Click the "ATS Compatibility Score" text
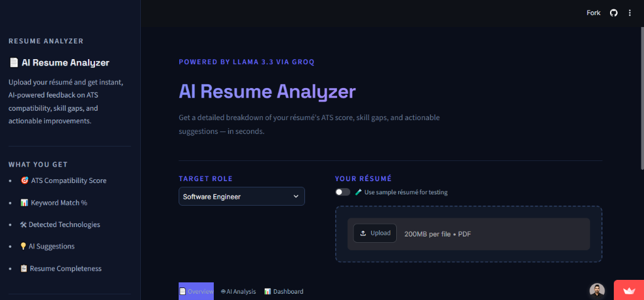This screenshot has width=644, height=300. pos(69,181)
